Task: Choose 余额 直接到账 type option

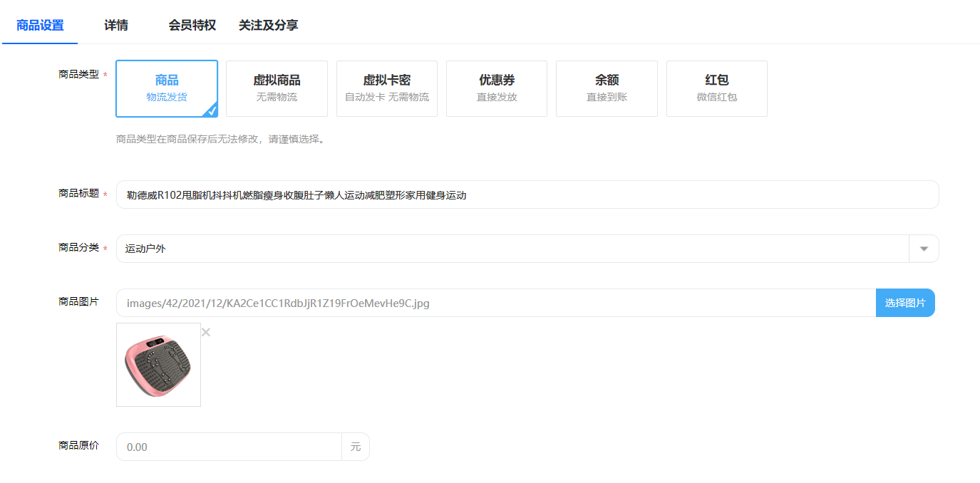Action: pos(607,88)
